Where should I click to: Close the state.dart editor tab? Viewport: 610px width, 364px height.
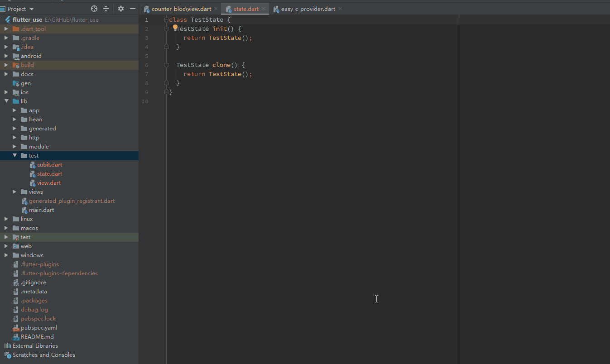click(x=264, y=9)
